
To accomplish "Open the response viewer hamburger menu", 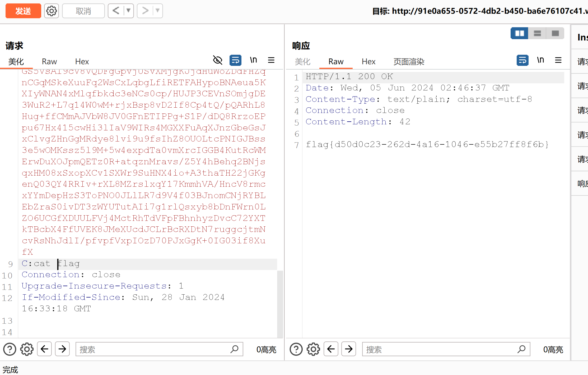I will [x=558, y=60].
